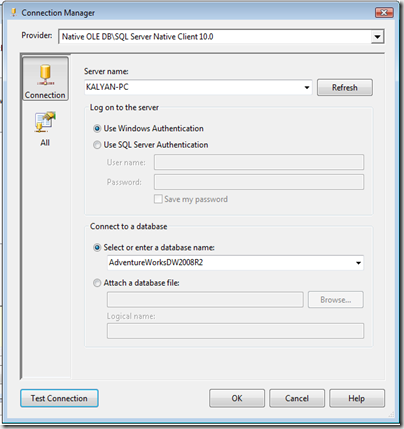Expand the Provider dropdown list

tap(377, 37)
